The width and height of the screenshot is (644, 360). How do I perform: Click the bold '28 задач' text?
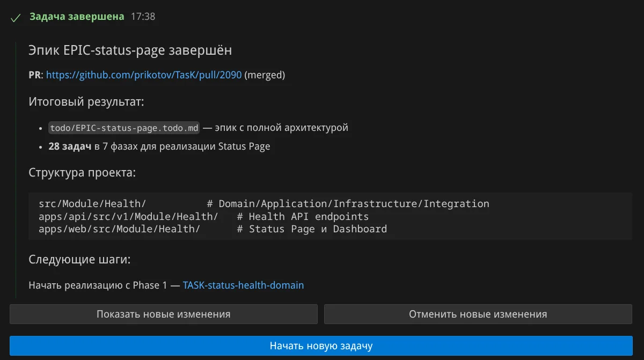[x=70, y=146]
